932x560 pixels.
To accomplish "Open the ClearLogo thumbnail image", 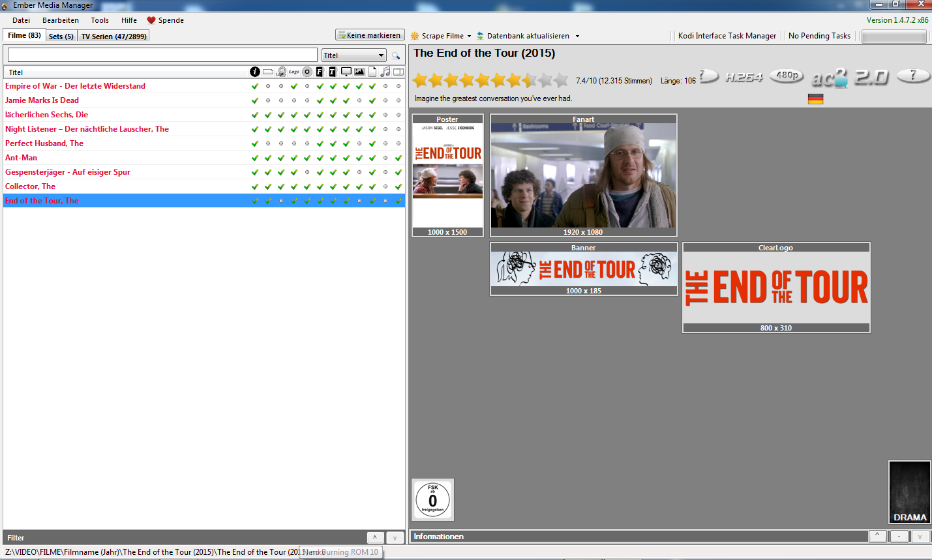I will [776, 287].
